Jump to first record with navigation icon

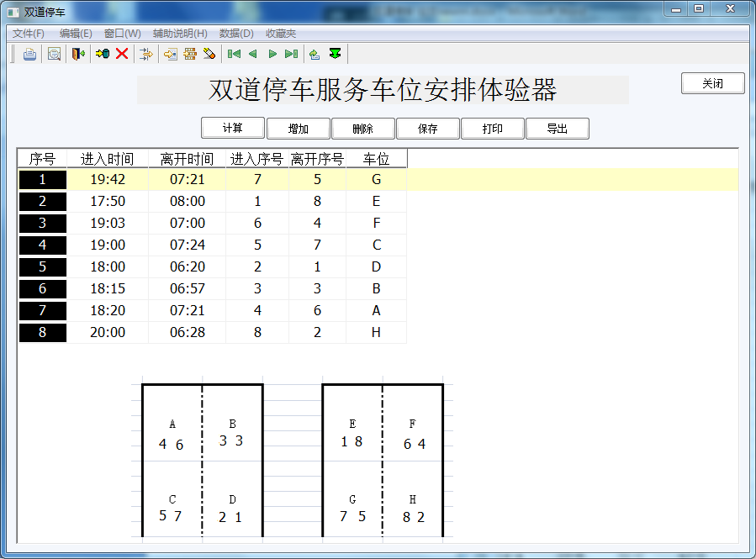[234, 54]
